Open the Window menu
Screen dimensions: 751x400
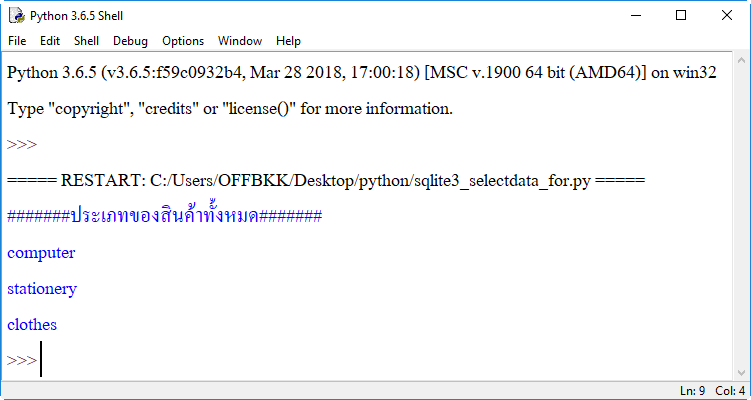click(x=240, y=41)
